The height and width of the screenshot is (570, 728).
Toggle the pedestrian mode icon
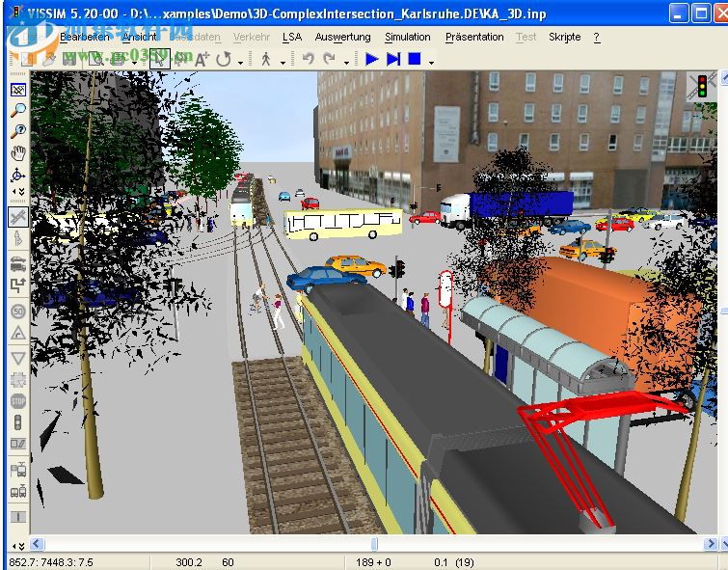click(266, 59)
